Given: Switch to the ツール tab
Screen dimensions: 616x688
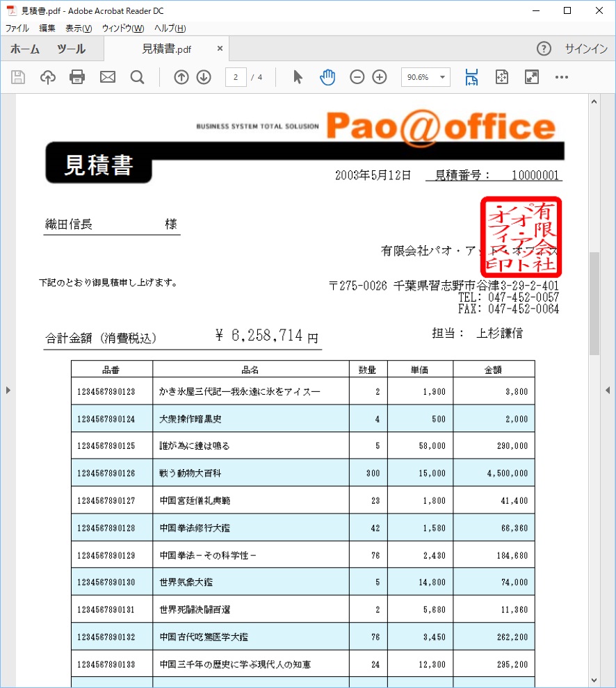Looking at the screenshot, I should (x=71, y=49).
